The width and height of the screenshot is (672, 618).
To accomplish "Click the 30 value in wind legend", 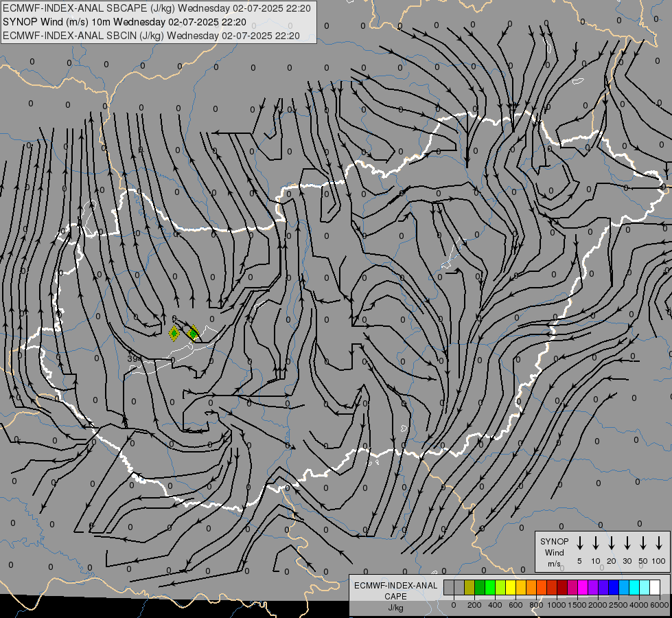I will pyautogui.click(x=627, y=561).
